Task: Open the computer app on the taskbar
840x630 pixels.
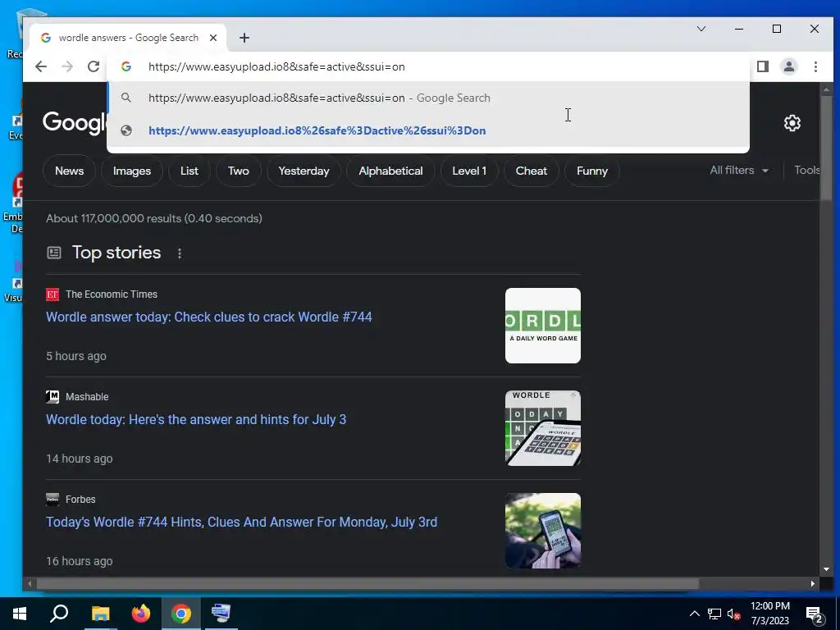Action: (221, 614)
